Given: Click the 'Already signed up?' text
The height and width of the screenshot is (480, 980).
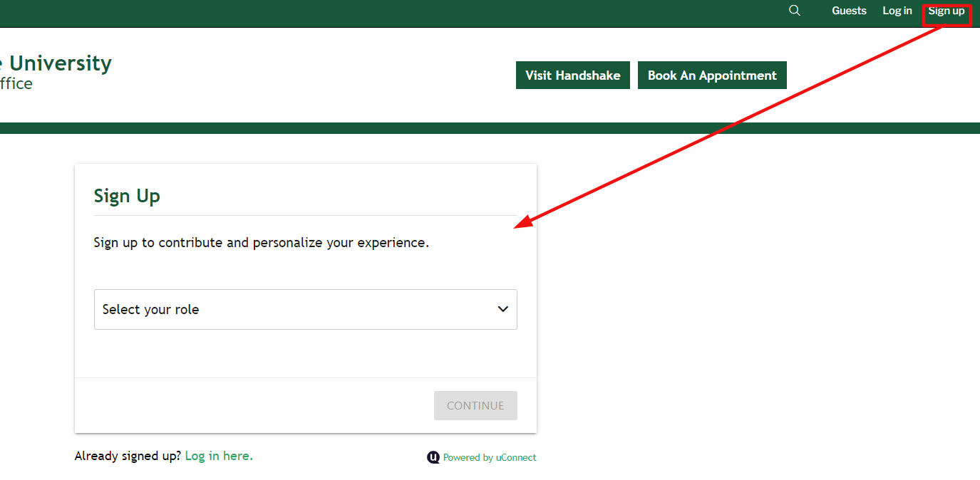Looking at the screenshot, I should pos(128,456).
